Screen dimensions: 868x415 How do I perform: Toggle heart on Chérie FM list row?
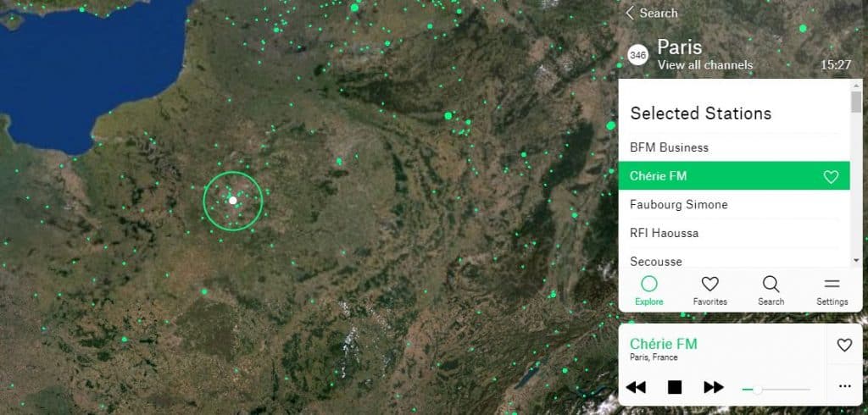tap(831, 176)
